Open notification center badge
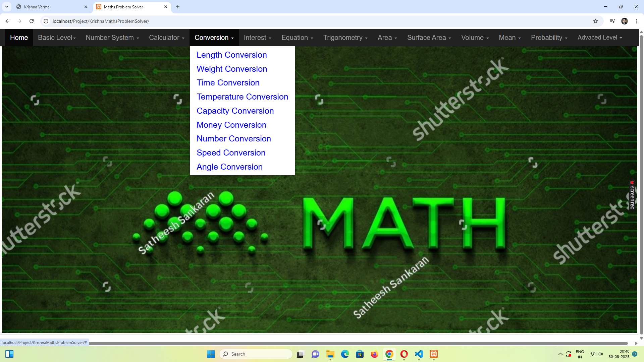644x362 pixels. pyautogui.click(x=635, y=354)
